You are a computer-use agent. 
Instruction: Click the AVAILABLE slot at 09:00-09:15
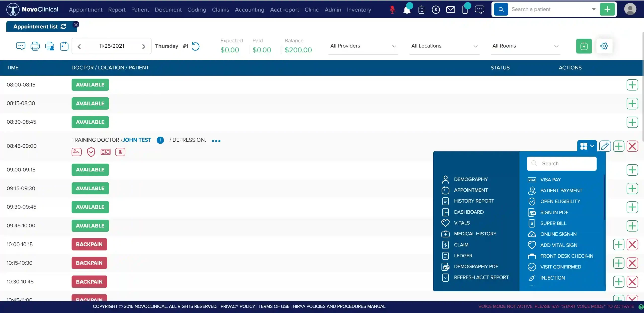click(90, 169)
